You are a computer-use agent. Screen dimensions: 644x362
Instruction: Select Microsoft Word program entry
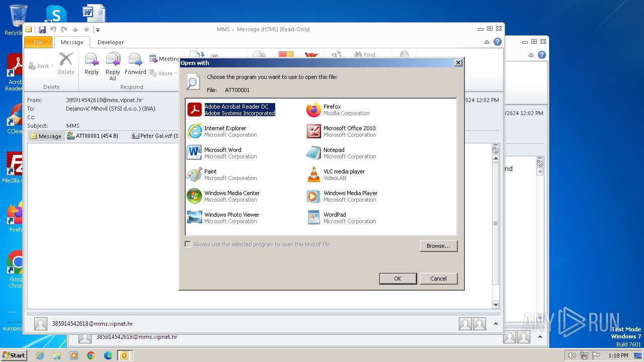(x=222, y=153)
